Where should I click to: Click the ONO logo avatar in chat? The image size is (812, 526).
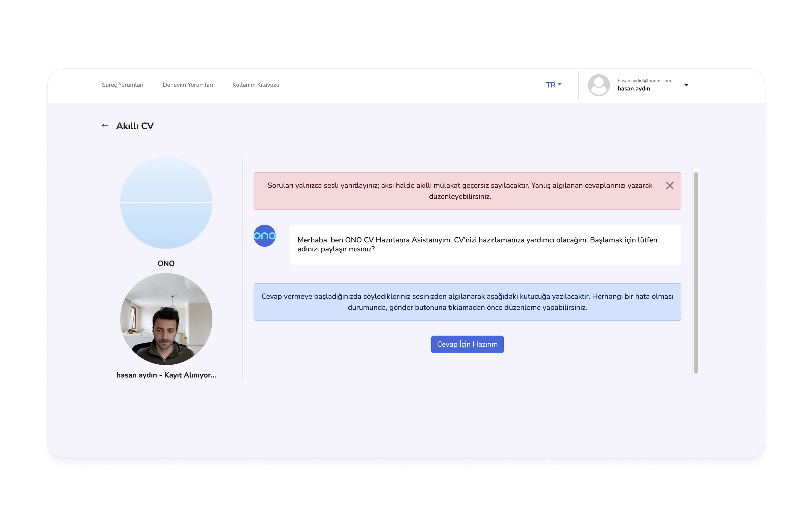[264, 236]
